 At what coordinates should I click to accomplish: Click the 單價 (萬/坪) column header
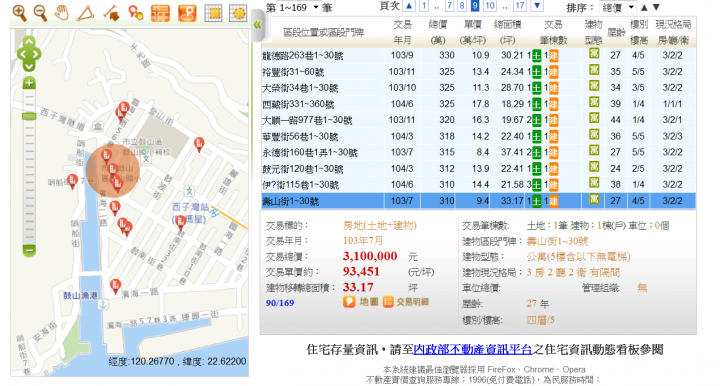(472, 32)
